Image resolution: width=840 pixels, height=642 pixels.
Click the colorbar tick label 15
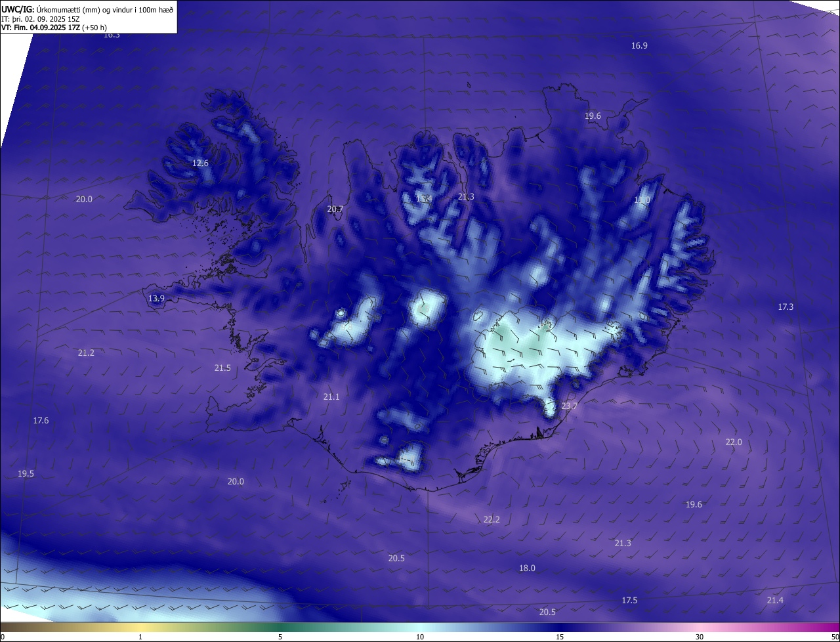(560, 637)
